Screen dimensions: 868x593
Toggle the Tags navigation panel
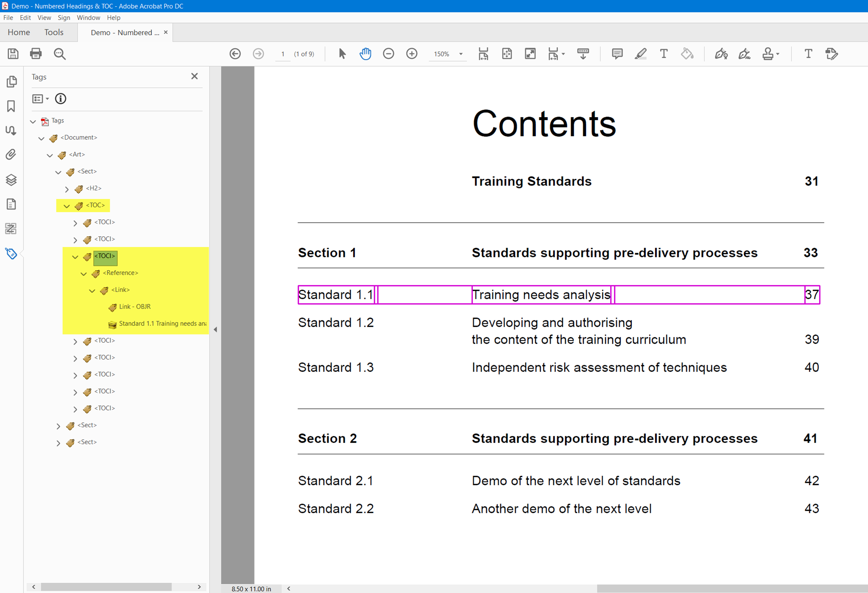(11, 254)
